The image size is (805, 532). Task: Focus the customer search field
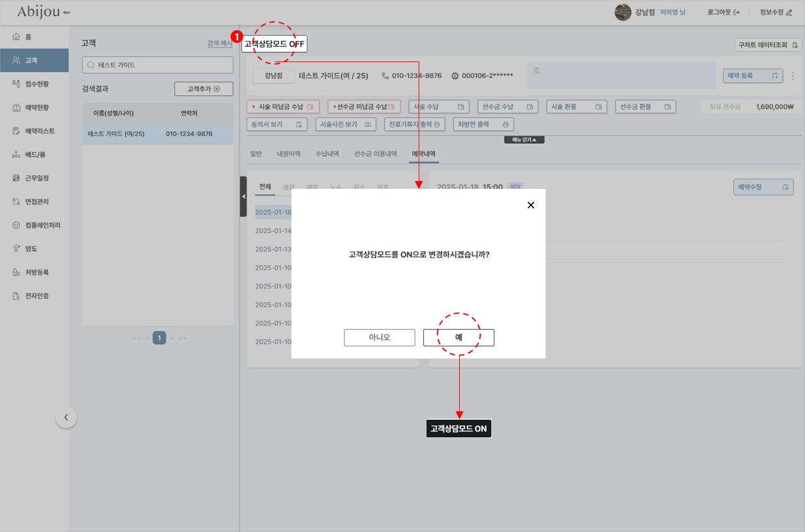click(158, 65)
